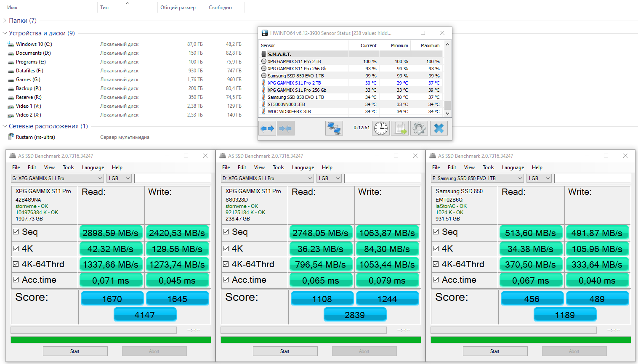This screenshot has width=638, height=364.
Task: Open HWiNFO remote network computers icon
Action: click(334, 128)
